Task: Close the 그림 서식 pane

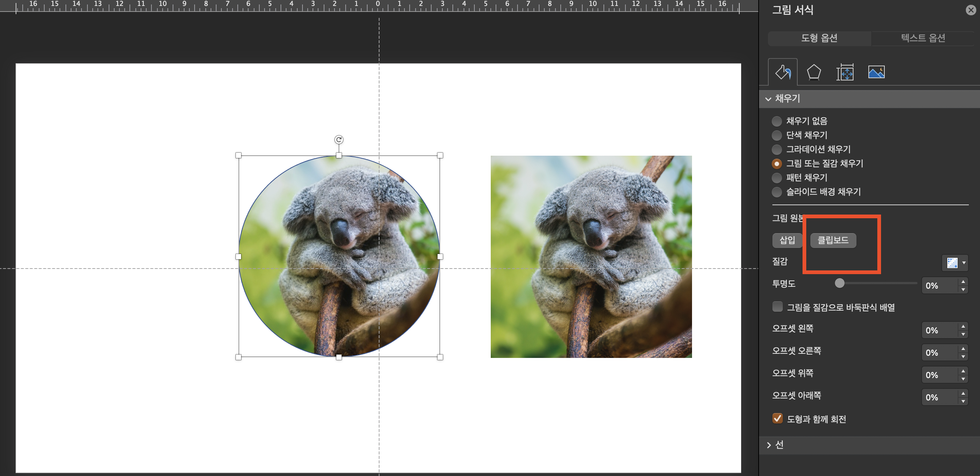Action: (970, 10)
